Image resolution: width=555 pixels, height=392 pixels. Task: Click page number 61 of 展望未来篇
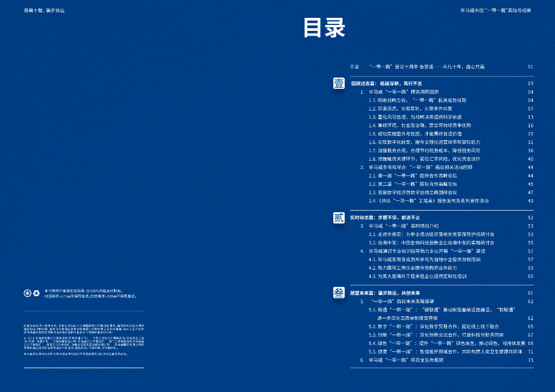(530, 293)
